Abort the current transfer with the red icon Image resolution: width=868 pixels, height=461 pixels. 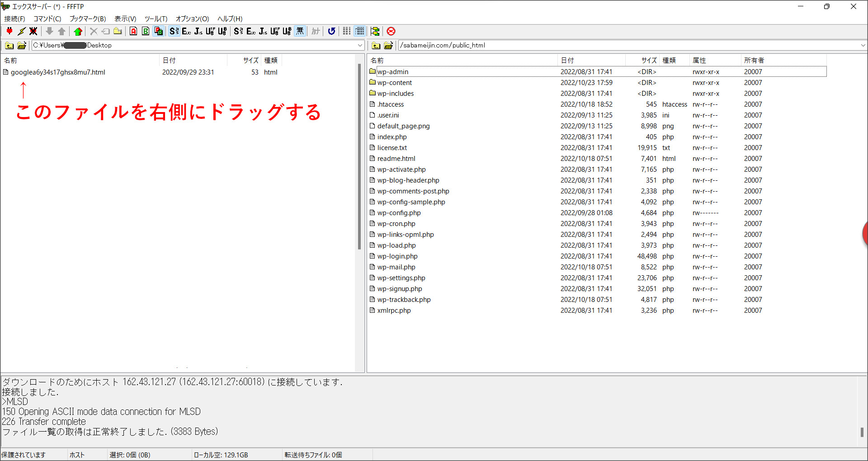391,31
